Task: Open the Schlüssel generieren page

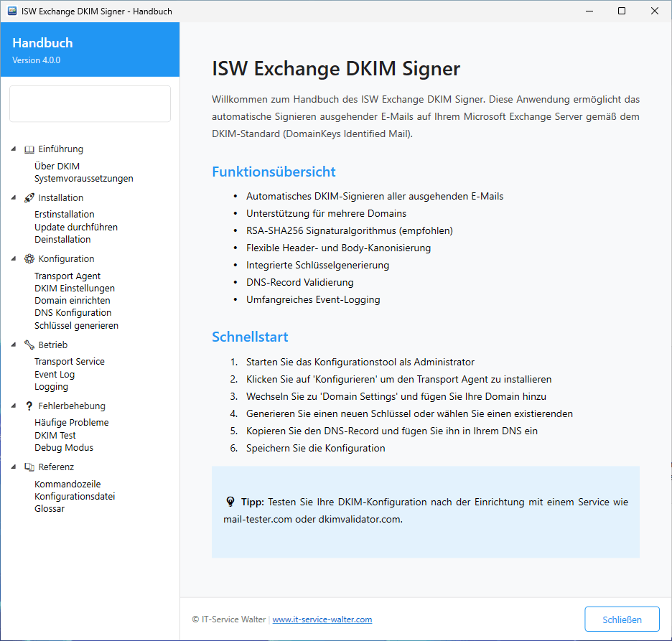Action: 76,325
